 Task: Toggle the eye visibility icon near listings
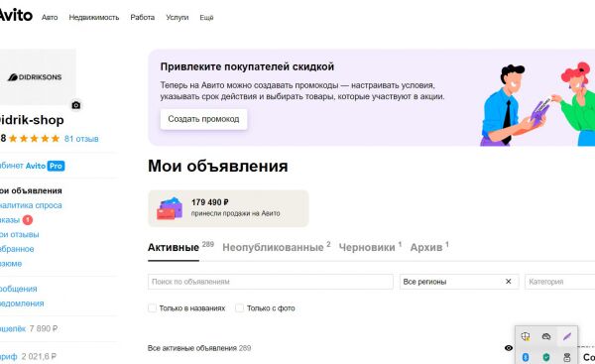coord(509,348)
